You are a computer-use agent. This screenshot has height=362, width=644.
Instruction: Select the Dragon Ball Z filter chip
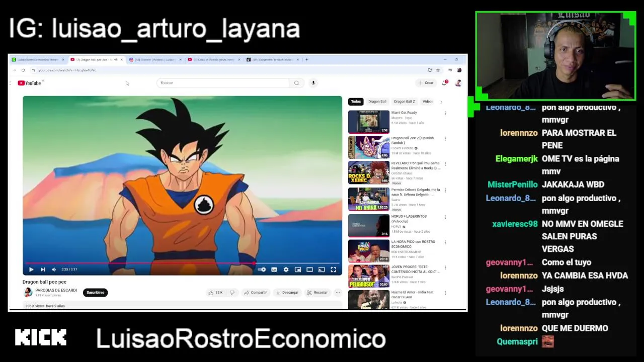pos(405,102)
